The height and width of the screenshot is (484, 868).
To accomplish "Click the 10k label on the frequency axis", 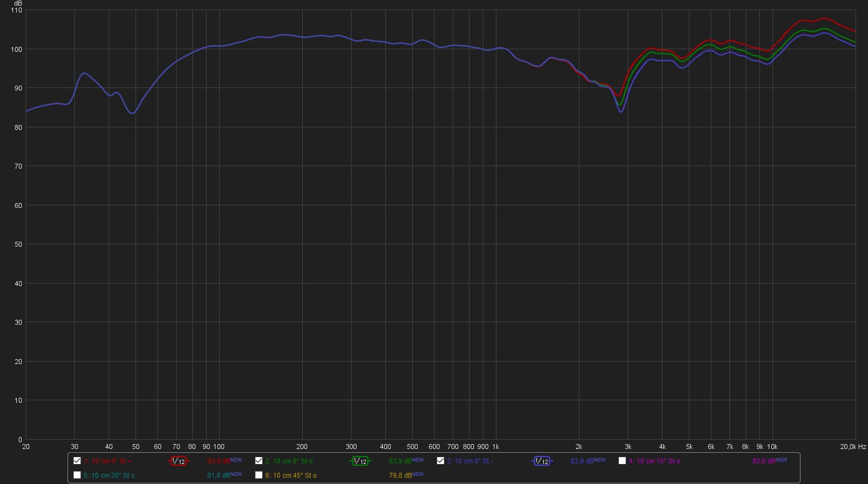I will click(x=772, y=447).
